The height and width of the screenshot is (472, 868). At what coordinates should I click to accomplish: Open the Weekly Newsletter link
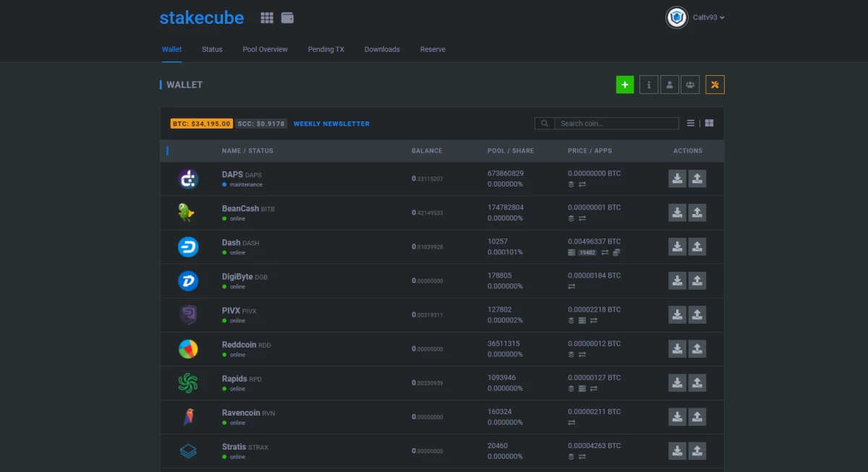[x=331, y=124]
